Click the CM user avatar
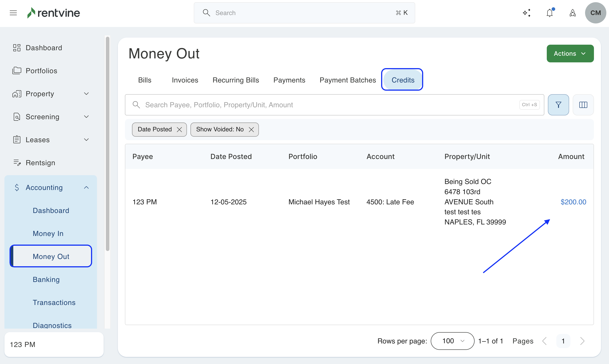The width and height of the screenshot is (609, 364). point(595,13)
